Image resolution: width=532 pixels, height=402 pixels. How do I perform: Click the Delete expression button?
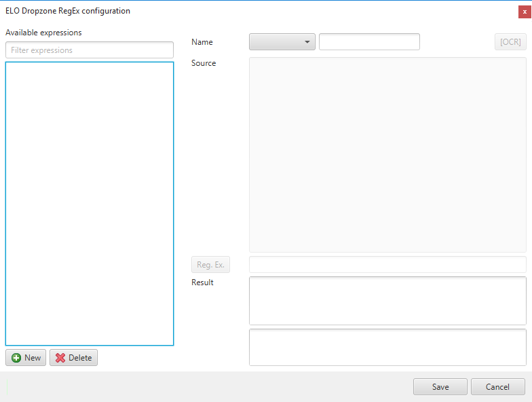click(x=73, y=357)
